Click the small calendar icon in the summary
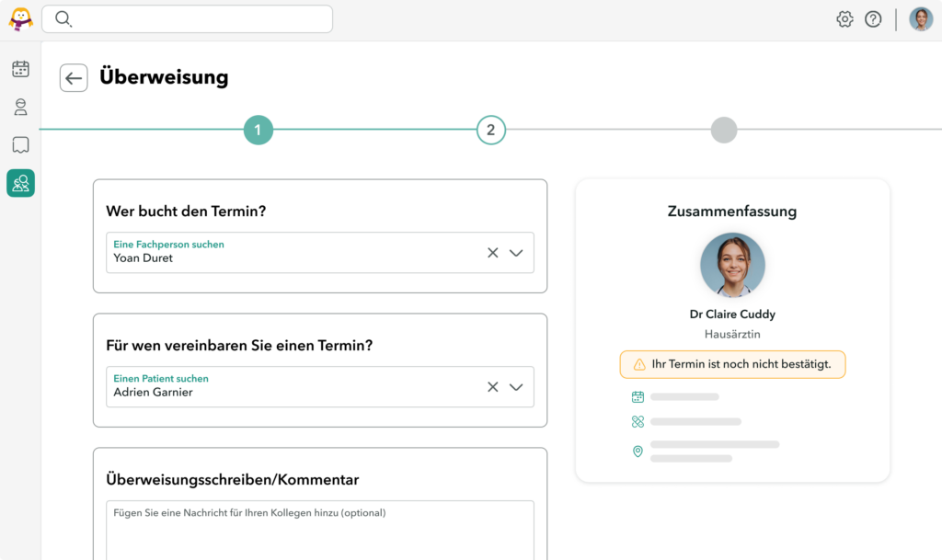Image resolution: width=942 pixels, height=560 pixels. pos(637,396)
